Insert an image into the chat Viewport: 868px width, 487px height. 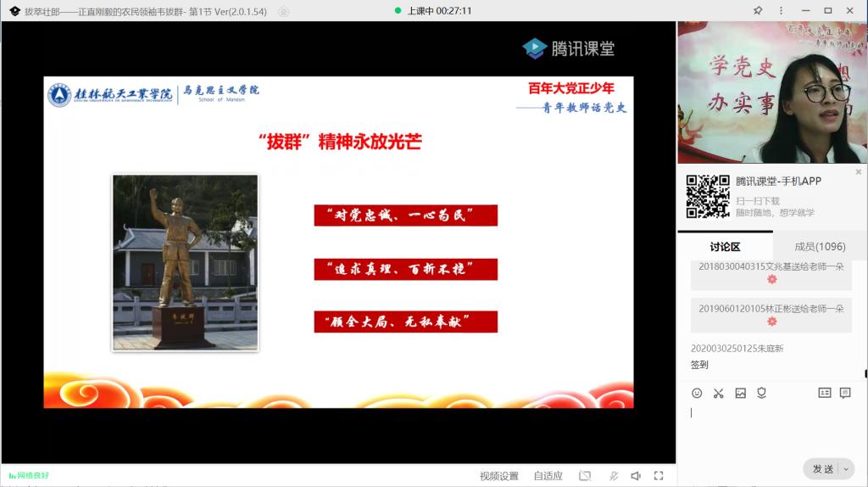tap(740, 393)
